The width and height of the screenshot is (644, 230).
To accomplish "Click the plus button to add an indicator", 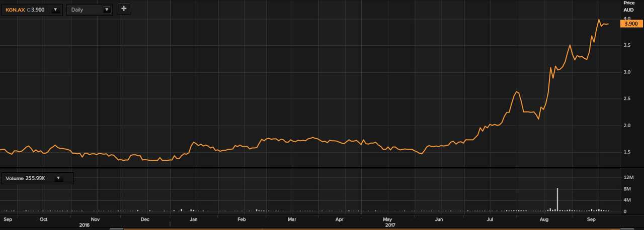I will point(124,9).
